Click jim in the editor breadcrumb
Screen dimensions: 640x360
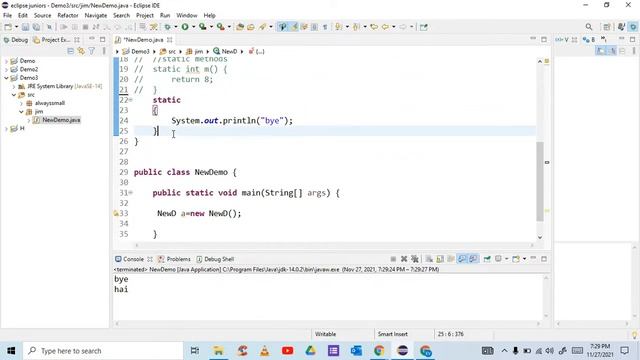pos(195,51)
